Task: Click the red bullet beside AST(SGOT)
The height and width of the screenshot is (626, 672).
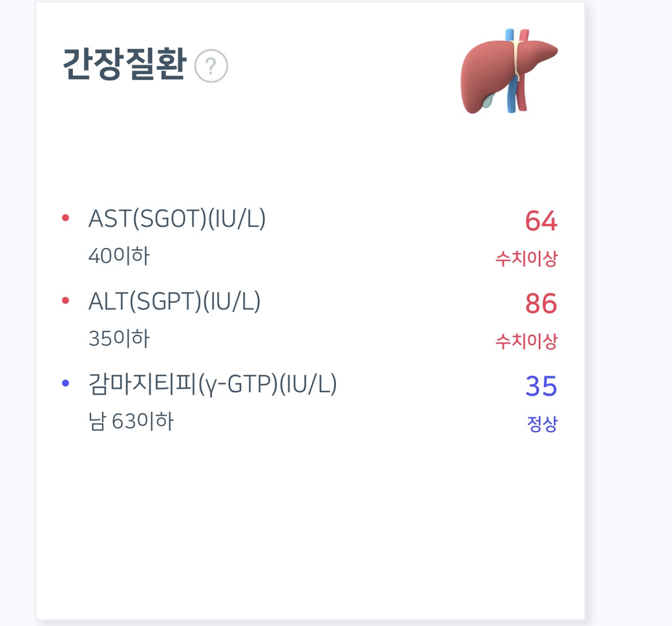Action: click(x=65, y=218)
